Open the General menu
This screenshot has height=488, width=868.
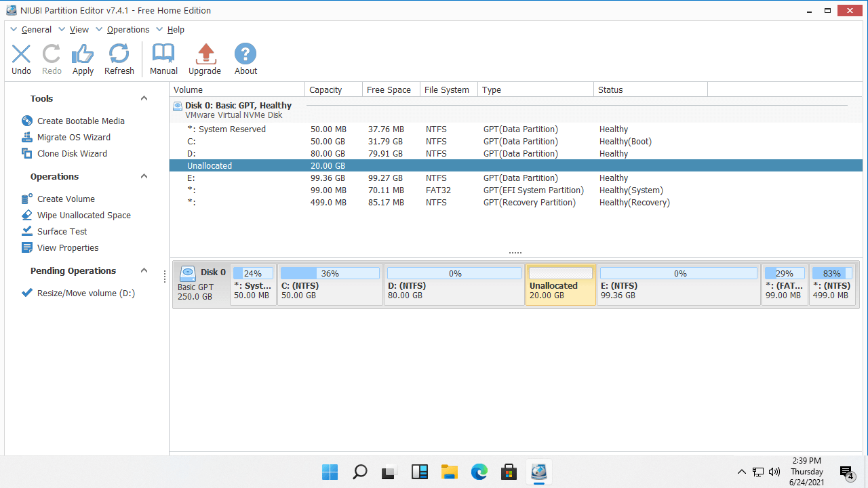tap(36, 30)
